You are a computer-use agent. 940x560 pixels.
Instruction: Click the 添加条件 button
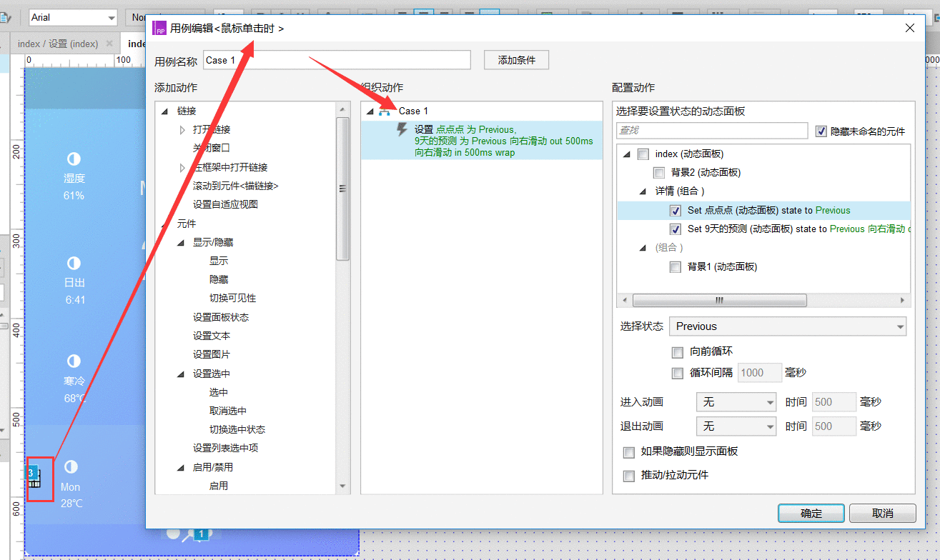click(516, 60)
